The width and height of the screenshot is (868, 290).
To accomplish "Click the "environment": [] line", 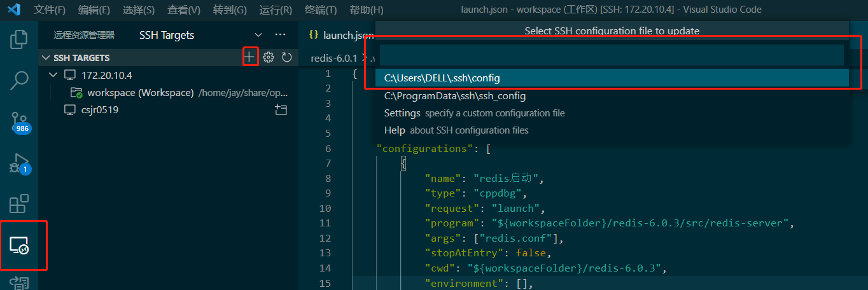I will click(x=479, y=283).
